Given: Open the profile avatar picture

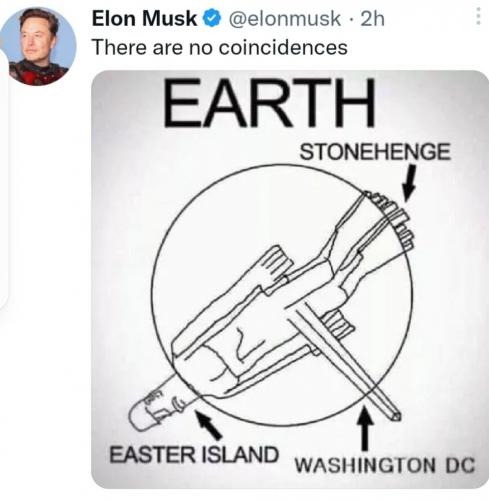Looking at the screenshot, I should [x=39, y=46].
